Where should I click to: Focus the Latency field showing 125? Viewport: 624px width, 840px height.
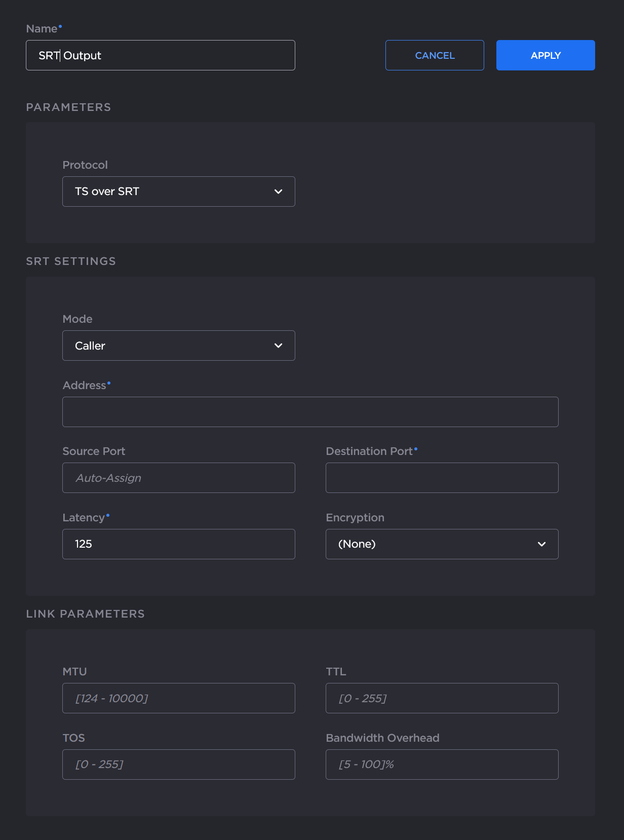(x=178, y=544)
